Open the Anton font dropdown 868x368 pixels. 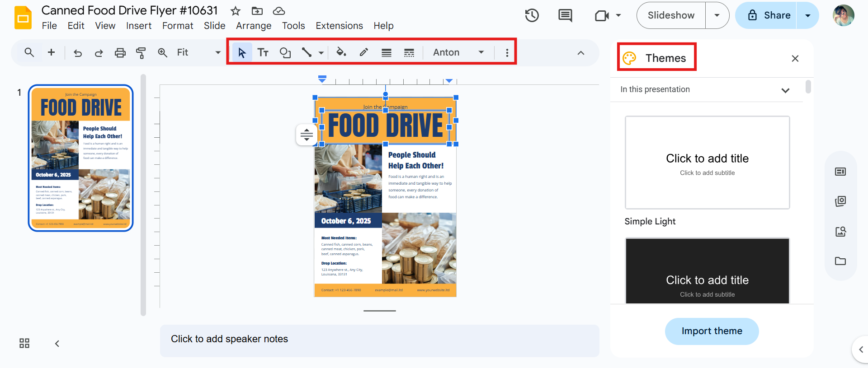[x=458, y=52]
